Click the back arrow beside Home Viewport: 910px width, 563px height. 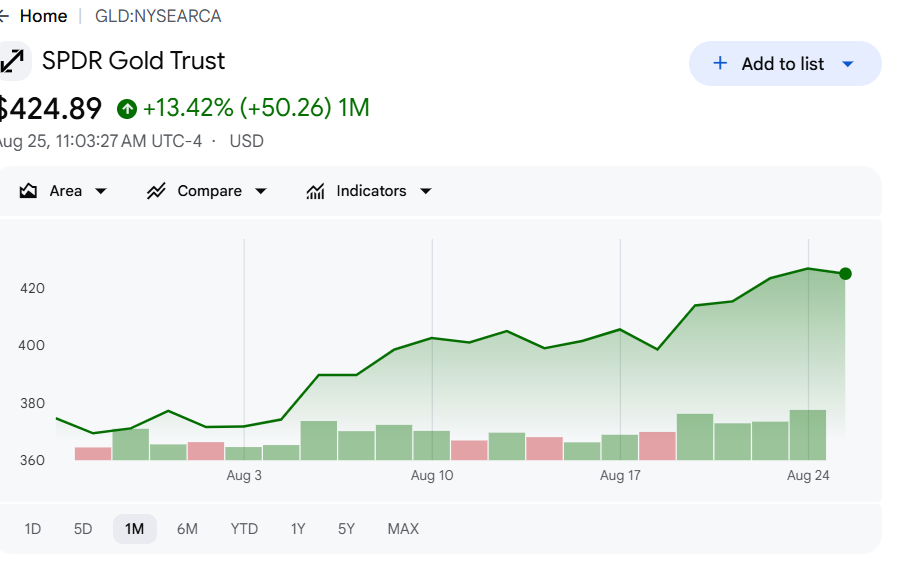pos(4,16)
